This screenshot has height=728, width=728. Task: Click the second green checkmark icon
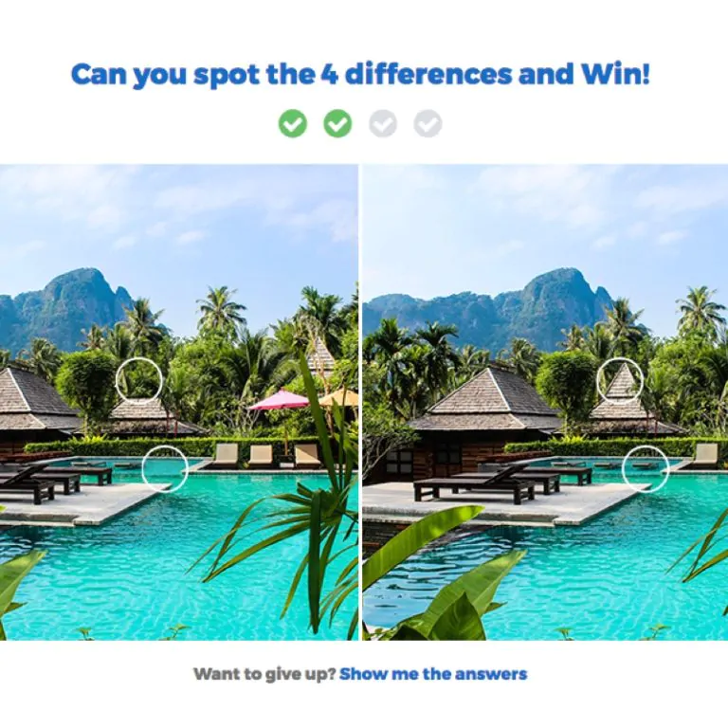coord(337,123)
